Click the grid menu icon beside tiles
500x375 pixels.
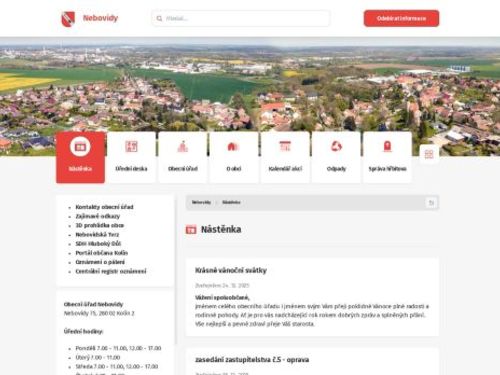tap(429, 154)
